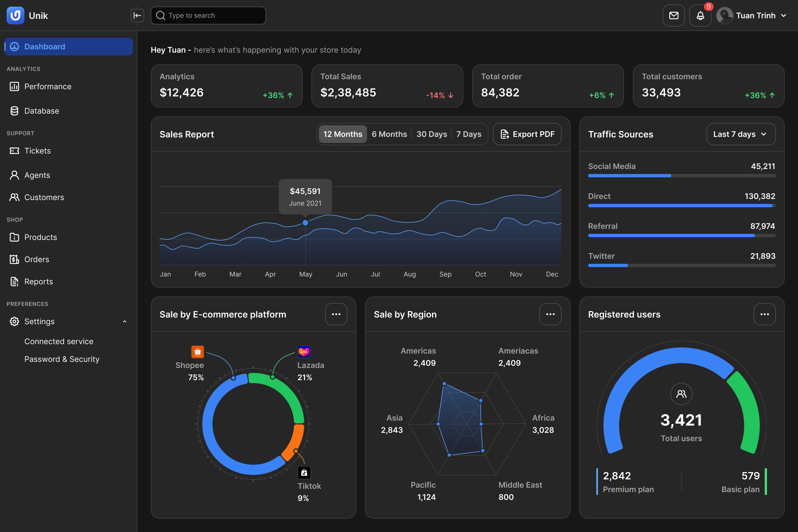Open Registered users three-dot menu
The image size is (798, 532).
[764, 314]
